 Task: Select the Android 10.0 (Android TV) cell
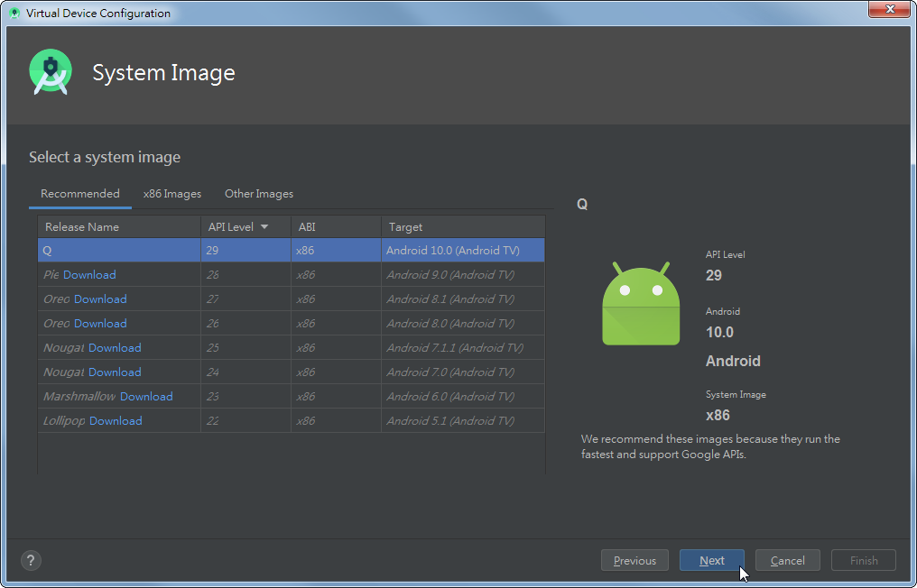[x=463, y=250]
